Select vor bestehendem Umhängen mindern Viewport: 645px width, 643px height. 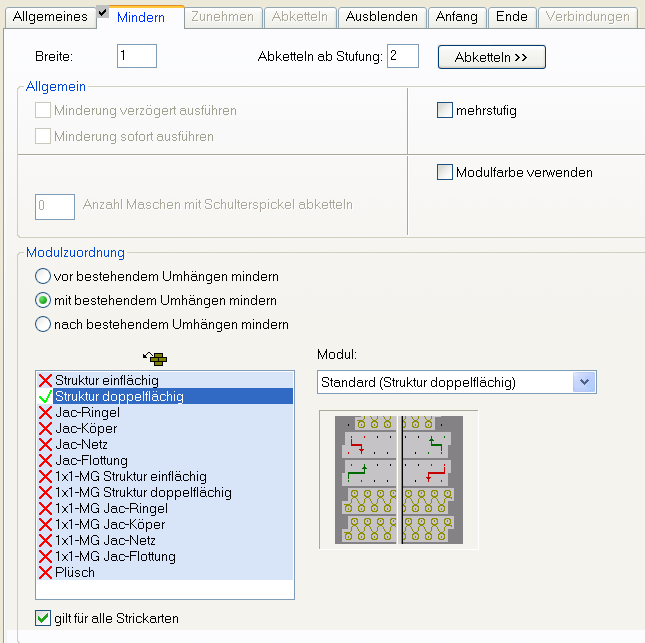[43, 276]
